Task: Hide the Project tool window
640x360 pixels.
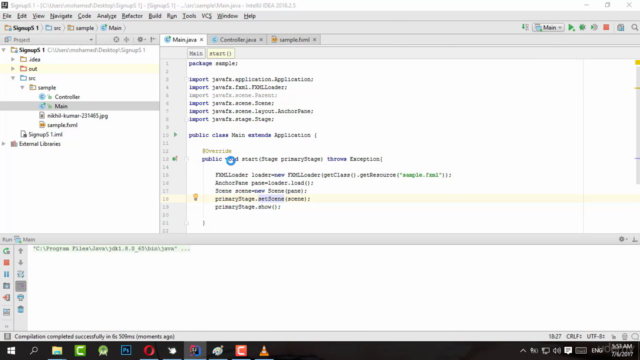Action: click(153, 40)
